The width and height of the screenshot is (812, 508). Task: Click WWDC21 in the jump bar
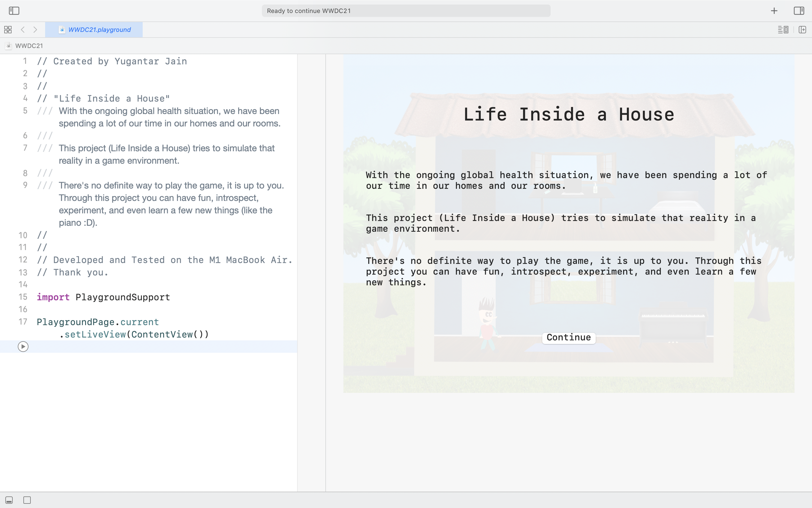[x=29, y=46]
